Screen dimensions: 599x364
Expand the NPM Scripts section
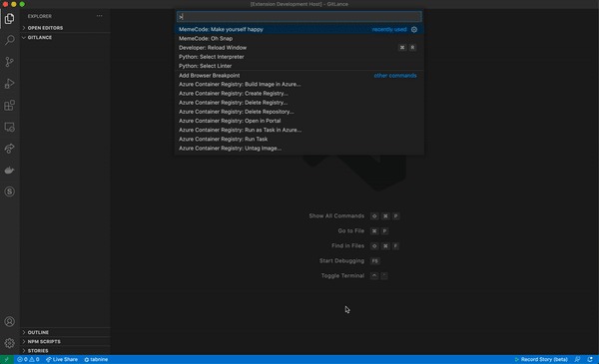[x=65, y=341]
